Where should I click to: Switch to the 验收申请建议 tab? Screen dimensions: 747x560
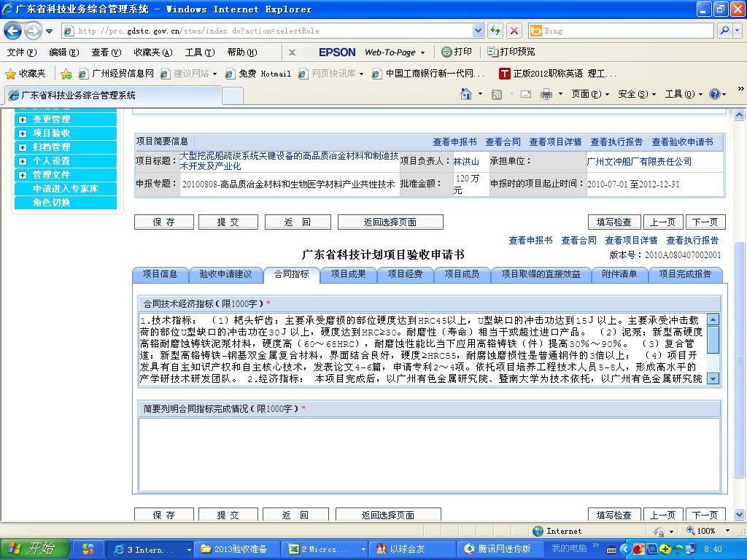[225, 274]
